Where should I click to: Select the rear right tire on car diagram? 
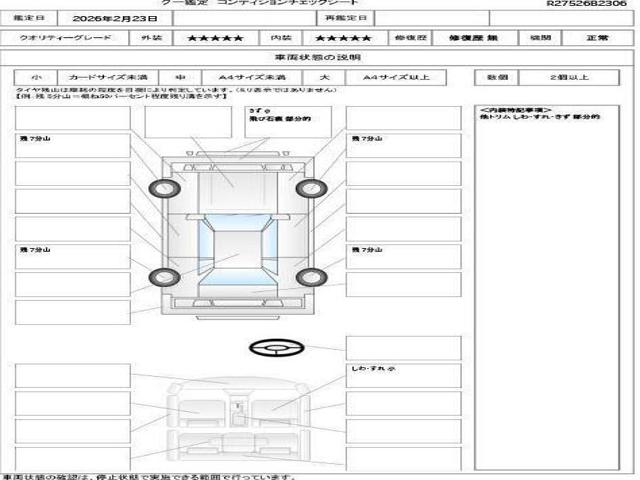click(x=311, y=277)
